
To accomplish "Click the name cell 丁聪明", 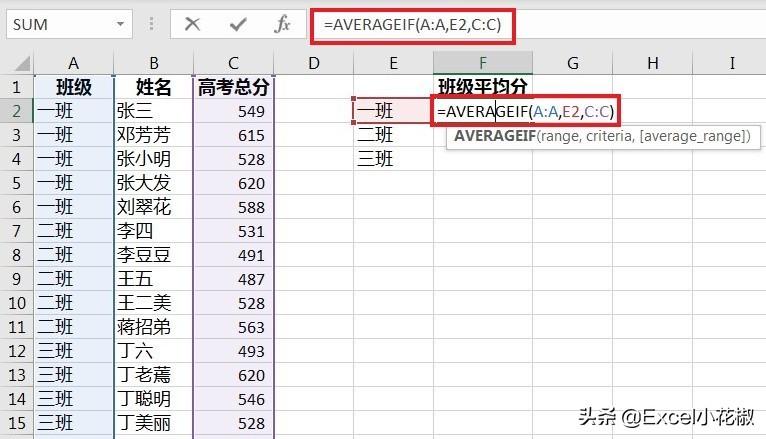I will pyautogui.click(x=153, y=398).
